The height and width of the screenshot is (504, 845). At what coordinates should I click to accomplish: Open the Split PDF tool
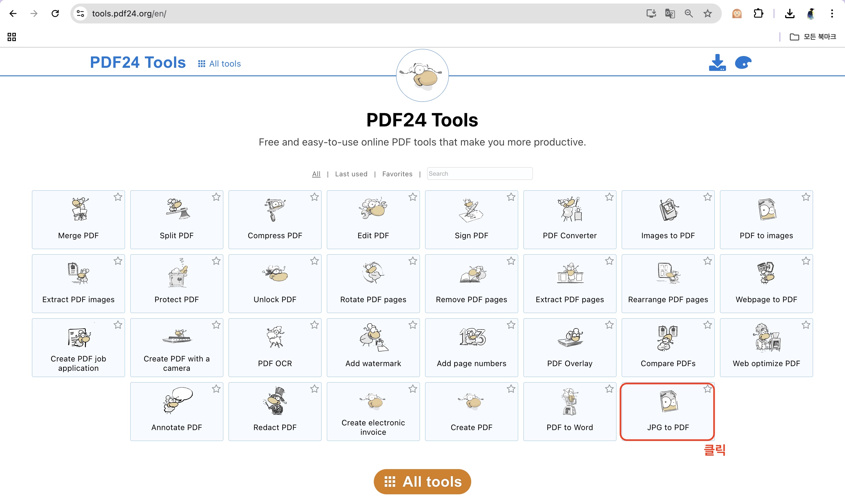[176, 219]
